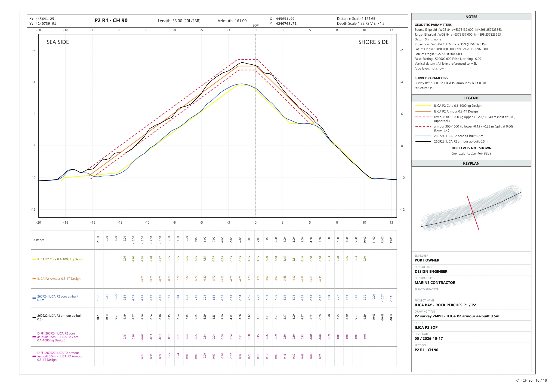The width and height of the screenshot is (555, 392).
Task: Click the red section line in keyplan
Action: (x=473, y=213)
